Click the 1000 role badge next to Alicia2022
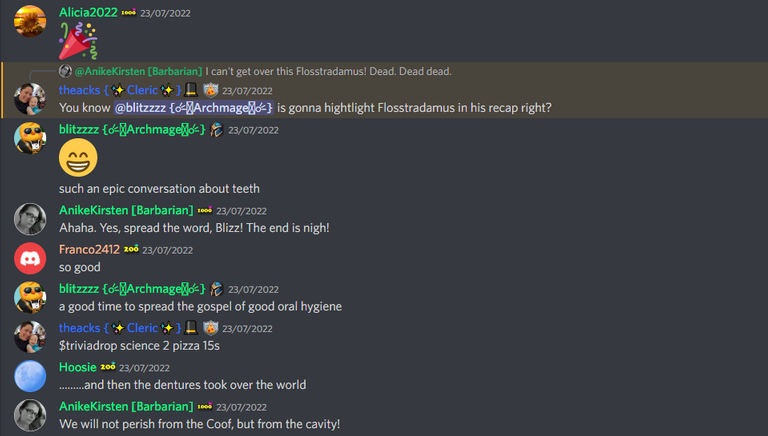Image resolution: width=768 pixels, height=436 pixels. (129, 12)
